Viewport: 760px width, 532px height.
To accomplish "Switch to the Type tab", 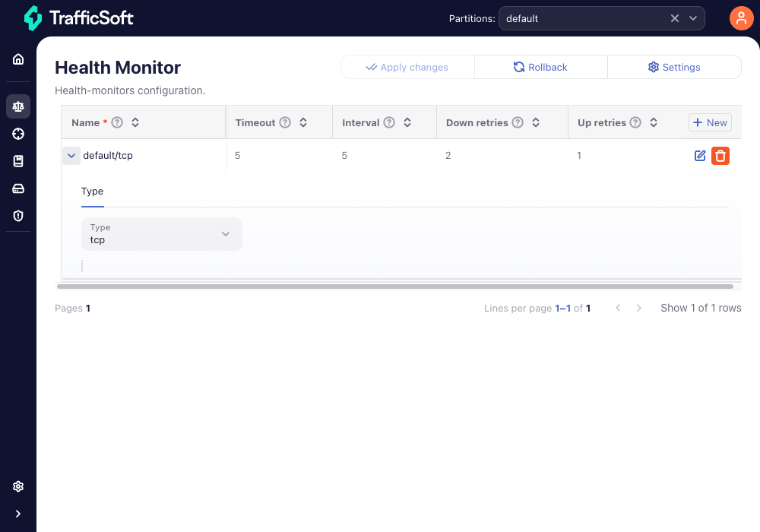I will 92,192.
